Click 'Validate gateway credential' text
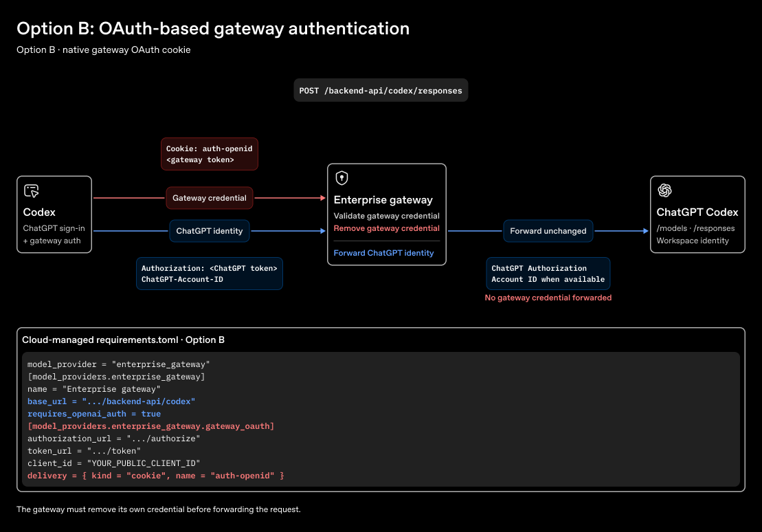The width and height of the screenshot is (762, 532). [386, 216]
